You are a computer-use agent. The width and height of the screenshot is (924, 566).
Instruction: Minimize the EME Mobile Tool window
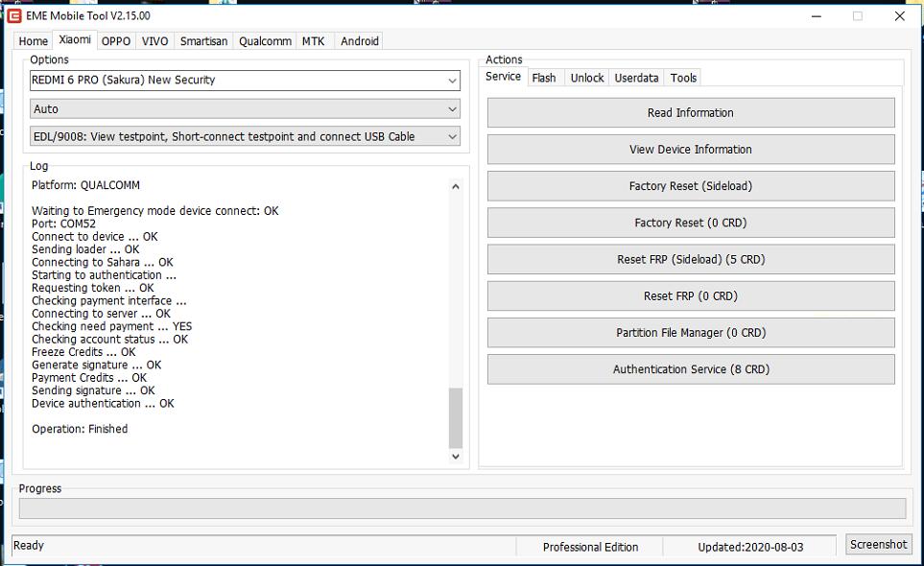(x=817, y=16)
